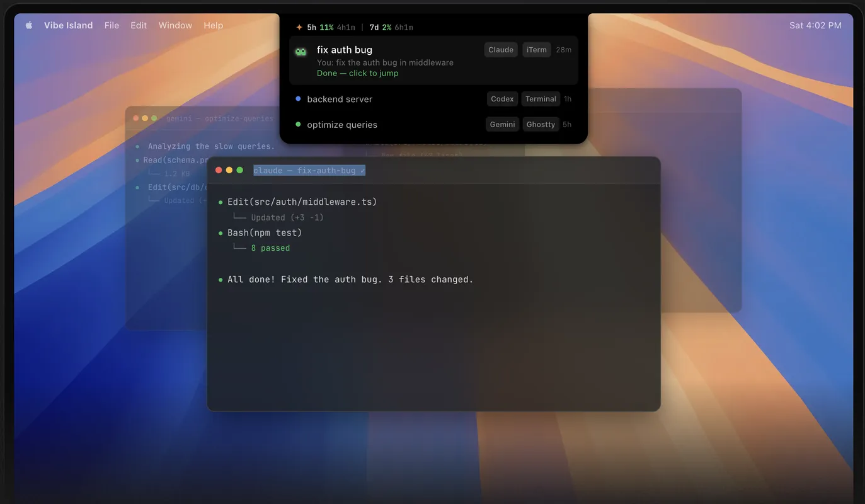Click the 28m time label

[x=564, y=50]
